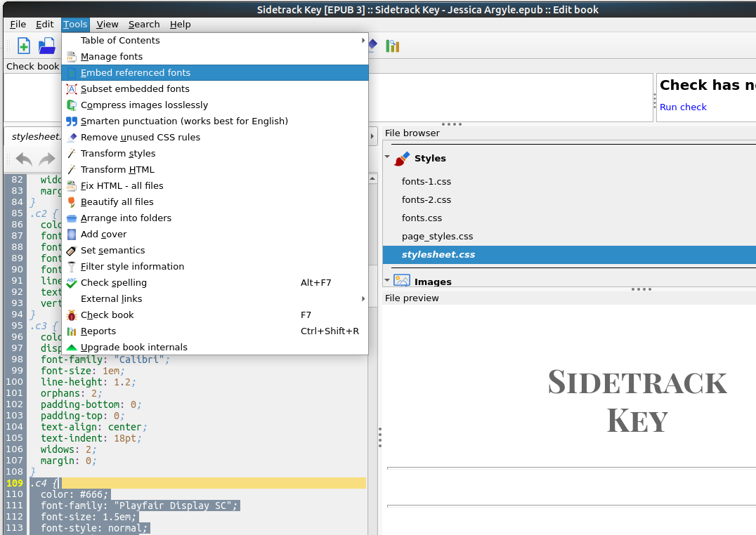This screenshot has height=535, width=756.
Task: Click the Open book folder icon
Action: coord(46,46)
